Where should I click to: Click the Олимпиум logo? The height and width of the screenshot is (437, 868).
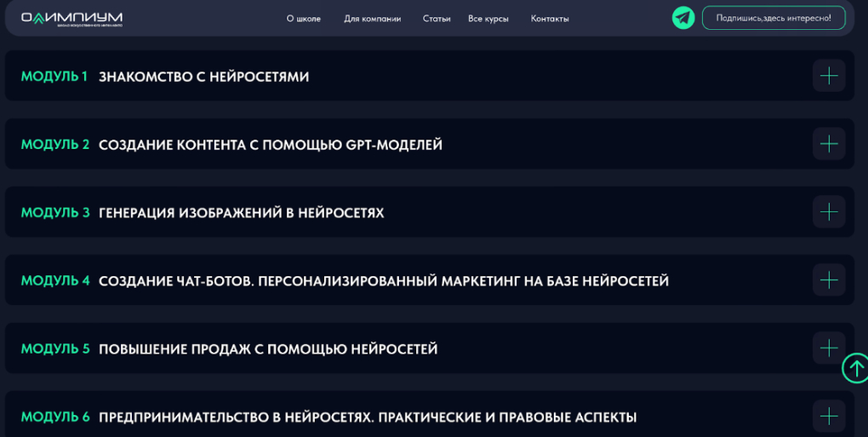[72, 20]
